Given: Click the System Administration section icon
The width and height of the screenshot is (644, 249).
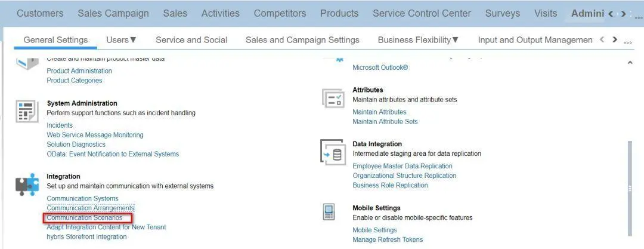Looking at the screenshot, I should [x=26, y=112].
